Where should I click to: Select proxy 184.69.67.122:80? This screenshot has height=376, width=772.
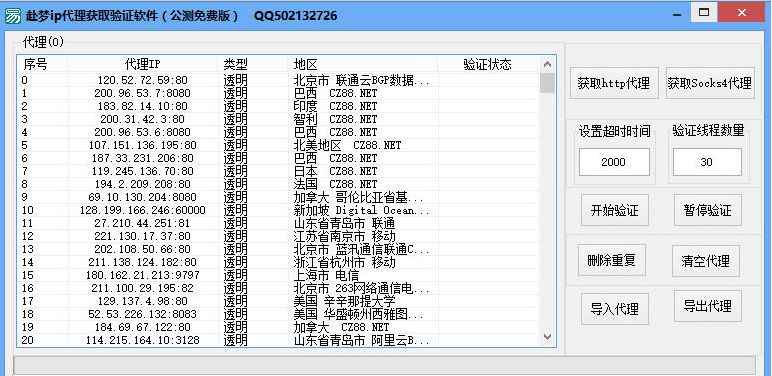click(x=143, y=327)
